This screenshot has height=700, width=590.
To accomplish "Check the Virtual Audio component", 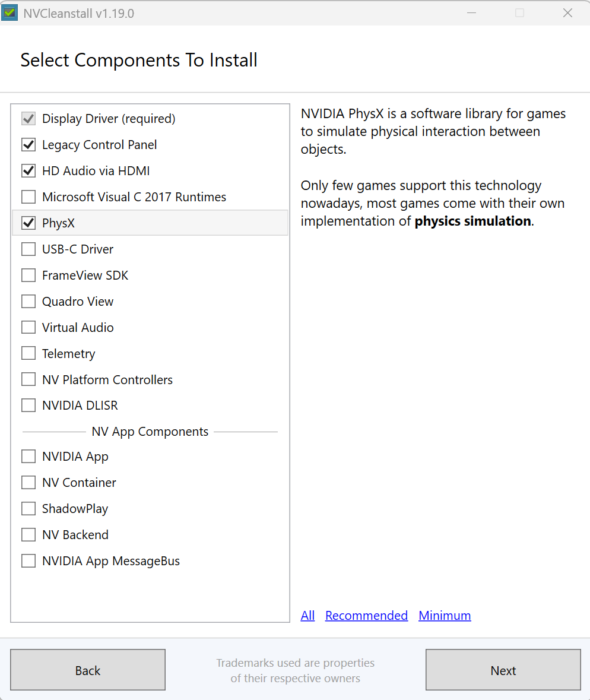I will coord(28,327).
